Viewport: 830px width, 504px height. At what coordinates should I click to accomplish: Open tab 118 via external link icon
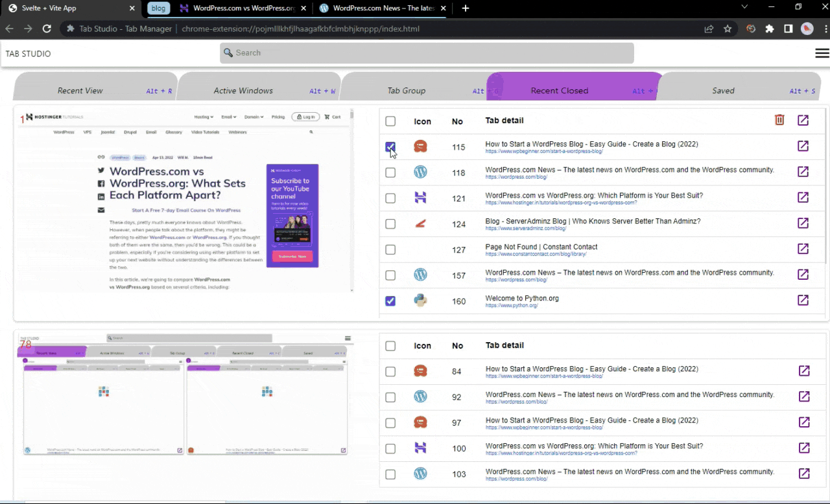[803, 172]
